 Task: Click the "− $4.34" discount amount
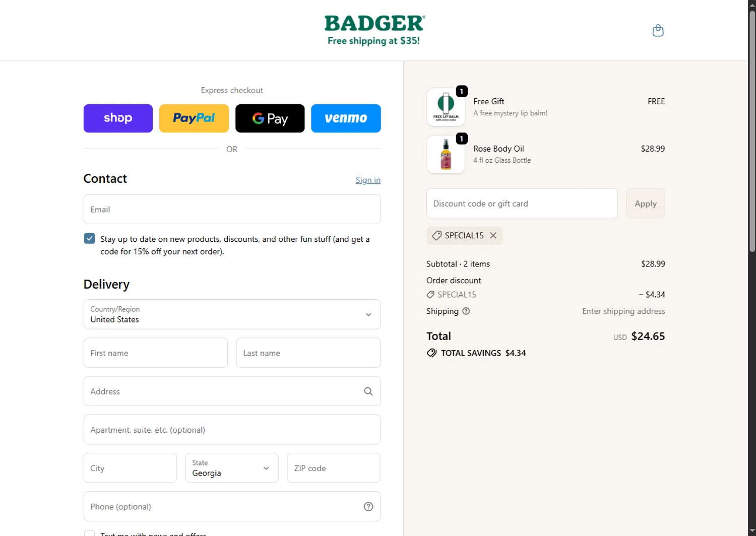pos(652,295)
